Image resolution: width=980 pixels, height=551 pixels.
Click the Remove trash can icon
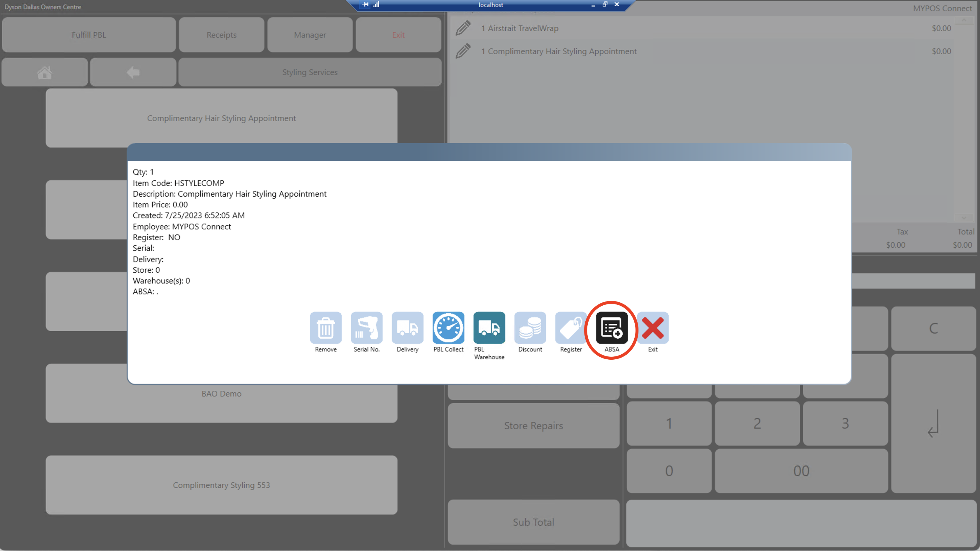click(x=326, y=328)
